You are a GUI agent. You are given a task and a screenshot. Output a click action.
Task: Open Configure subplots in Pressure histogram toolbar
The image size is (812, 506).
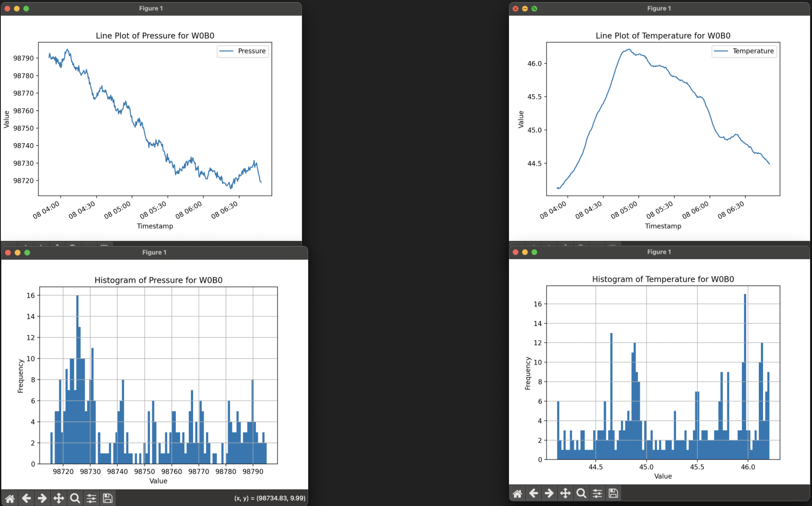pos(91,498)
